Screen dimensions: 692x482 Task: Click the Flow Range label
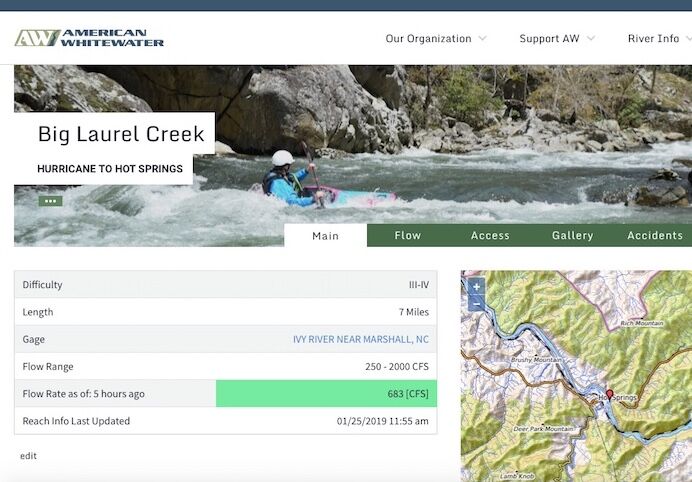click(48, 366)
